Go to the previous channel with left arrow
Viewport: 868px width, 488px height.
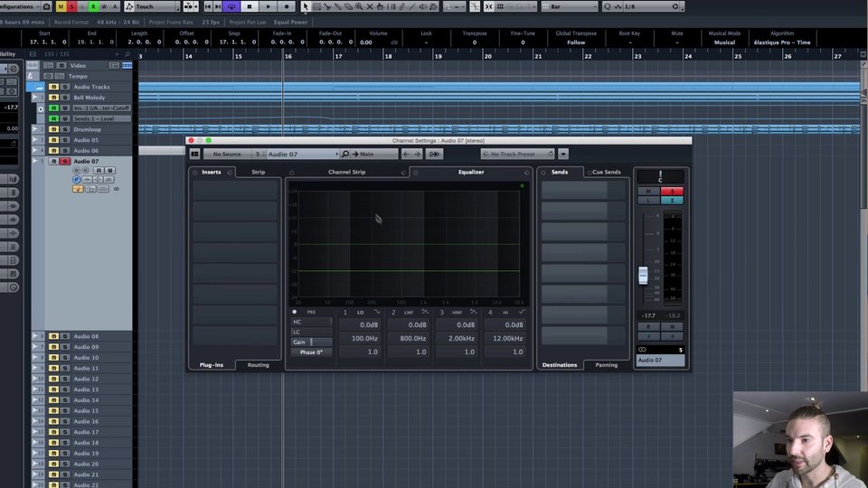click(406, 154)
